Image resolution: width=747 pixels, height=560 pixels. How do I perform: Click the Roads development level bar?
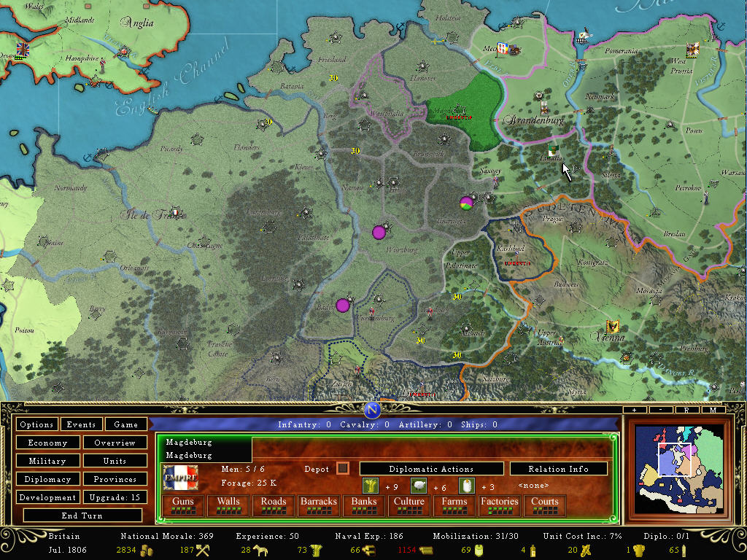(274, 510)
